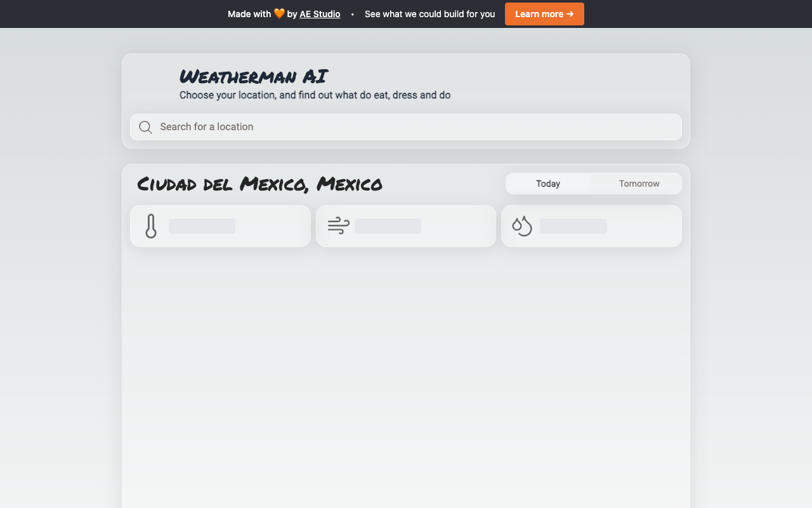Switch to the Tomorrow tab
Screen dimensions: 812x508
tap(639, 184)
